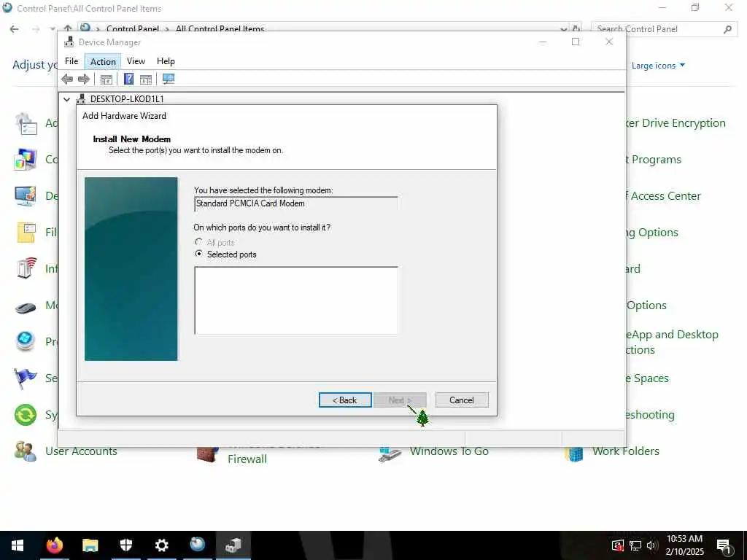Collapse the DESKTOP-LKOD1L1 tree node
747x560 pixels.
pos(66,99)
